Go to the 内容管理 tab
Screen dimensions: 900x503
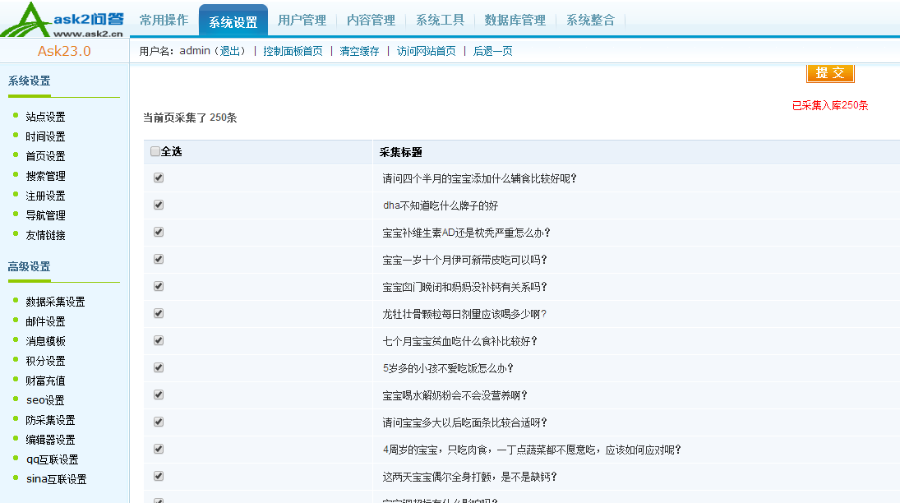(371, 20)
